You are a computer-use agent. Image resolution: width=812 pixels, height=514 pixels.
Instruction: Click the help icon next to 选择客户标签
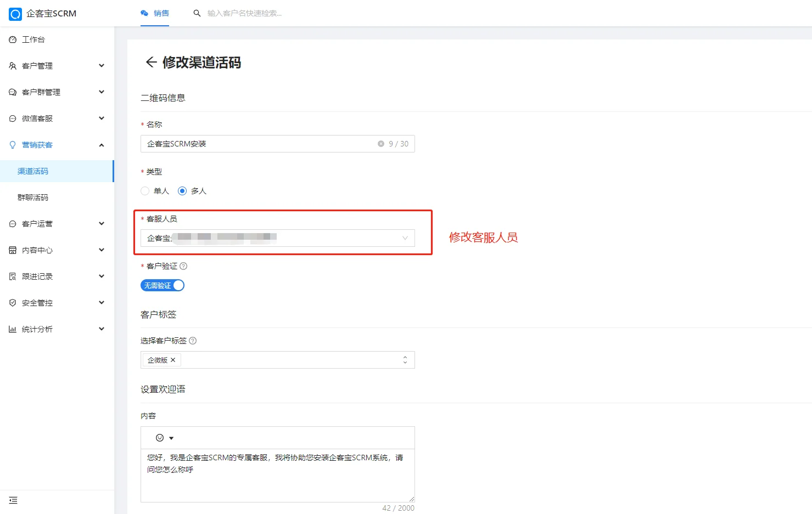tap(193, 341)
